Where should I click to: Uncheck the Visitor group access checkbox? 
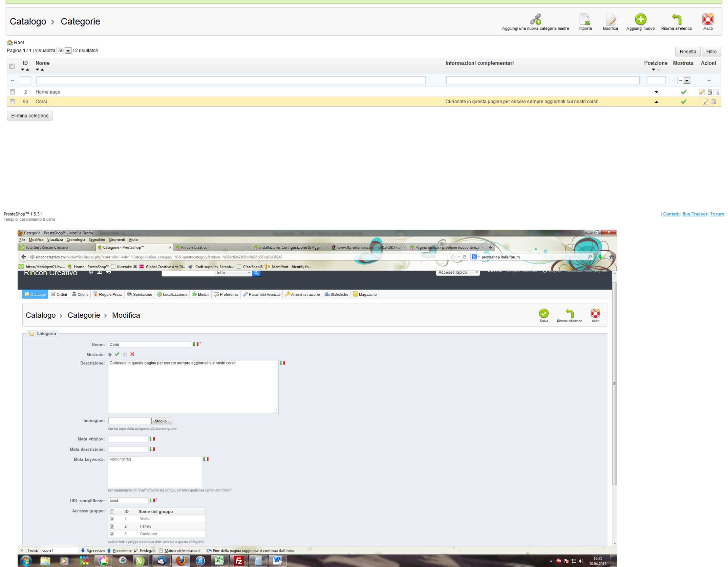(112, 519)
